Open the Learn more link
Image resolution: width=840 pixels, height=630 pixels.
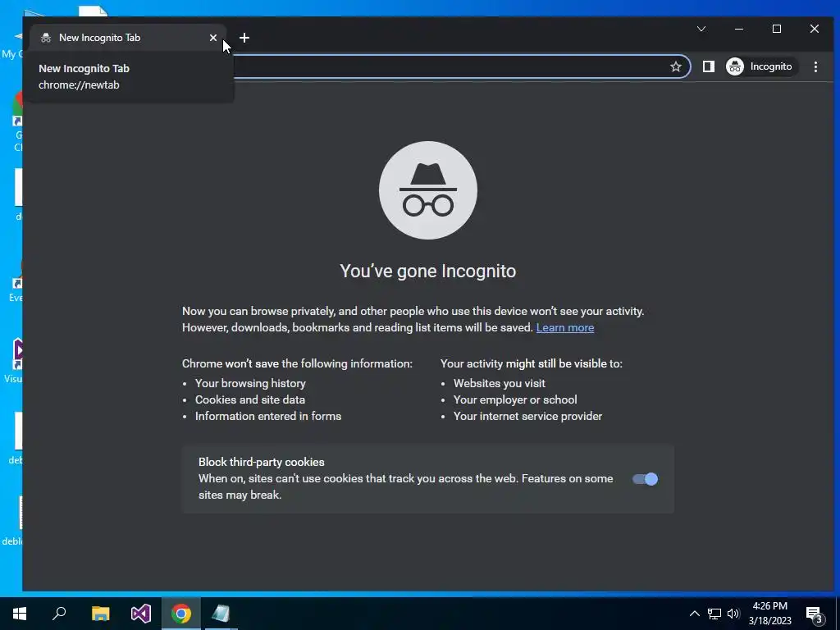[x=565, y=327]
